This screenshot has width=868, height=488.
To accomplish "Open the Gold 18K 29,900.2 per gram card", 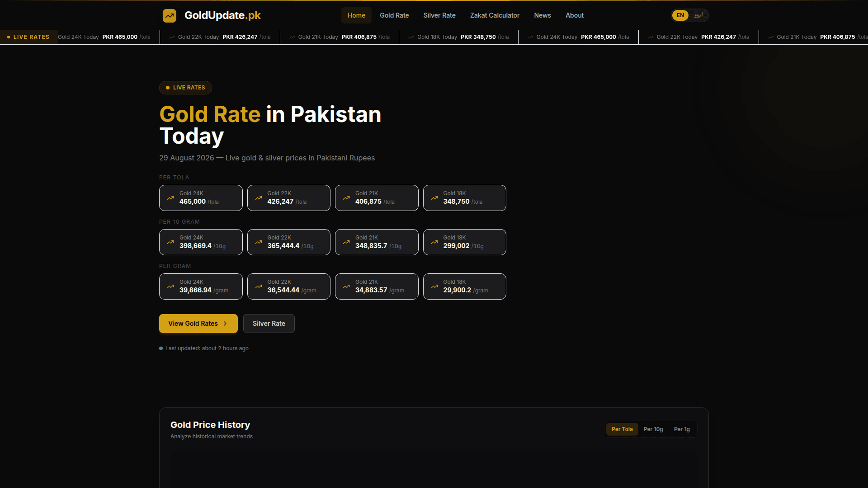I will click(x=465, y=286).
